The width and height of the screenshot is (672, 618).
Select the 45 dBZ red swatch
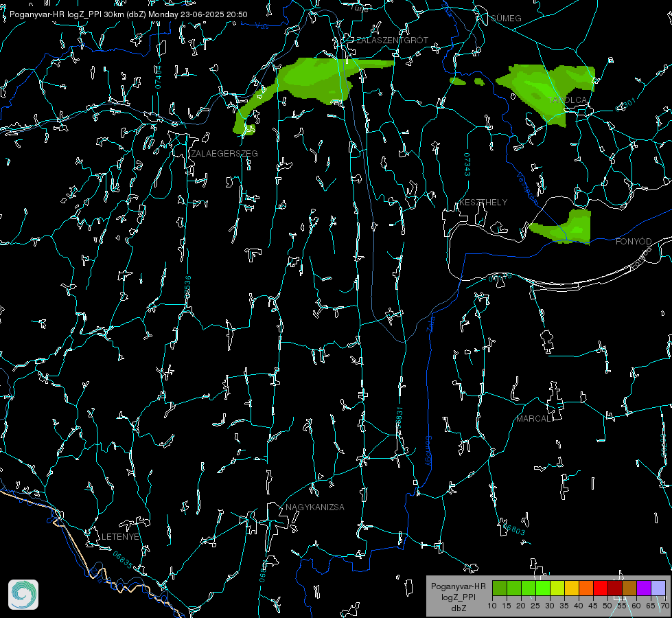tap(601, 588)
